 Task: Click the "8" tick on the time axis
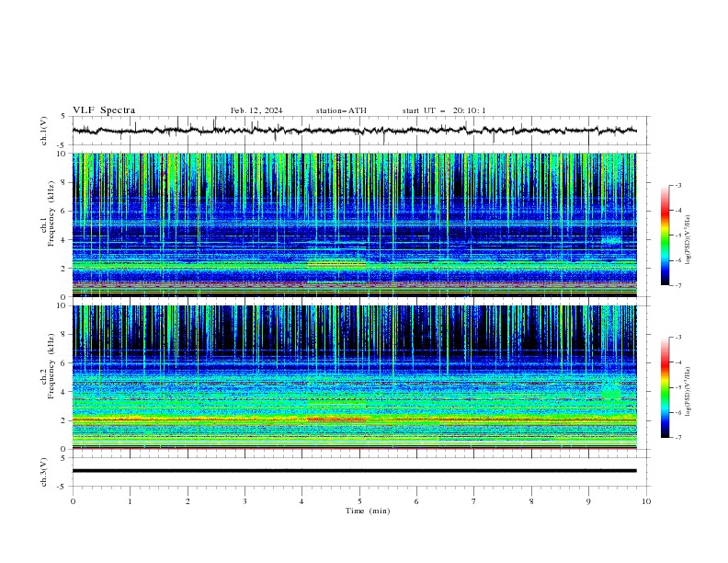click(531, 501)
